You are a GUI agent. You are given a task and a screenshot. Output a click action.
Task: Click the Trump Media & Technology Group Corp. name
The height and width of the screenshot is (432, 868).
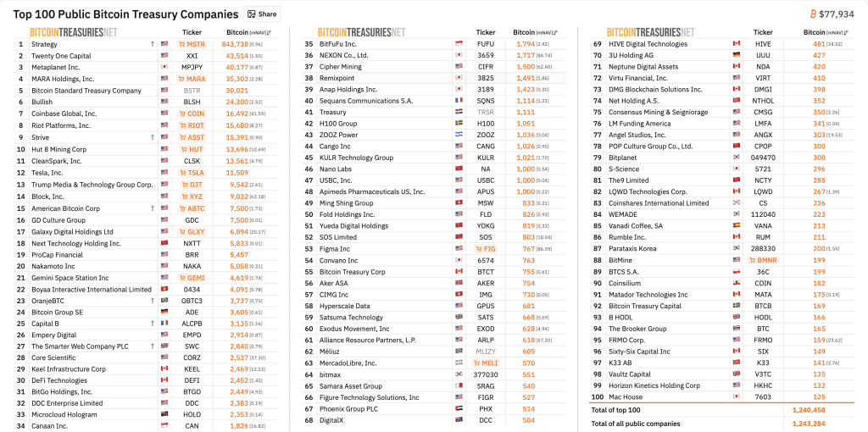coord(92,185)
